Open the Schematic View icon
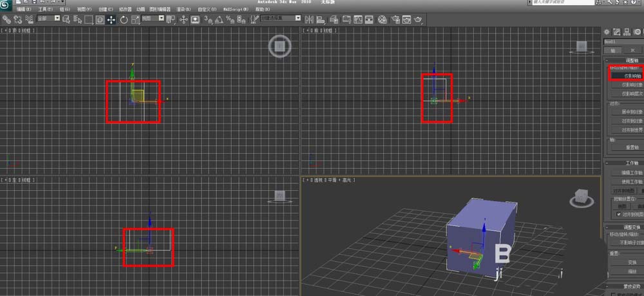This screenshot has width=644, height=296. (x=369, y=19)
